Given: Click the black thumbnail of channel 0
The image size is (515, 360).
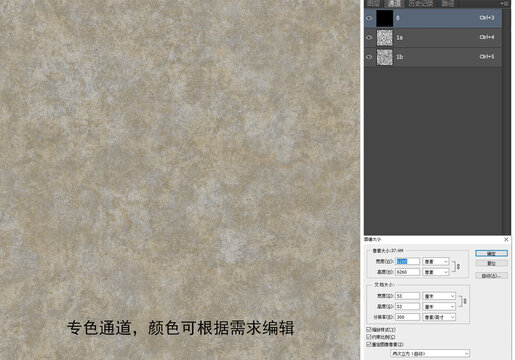Looking at the screenshot, I should (x=385, y=18).
